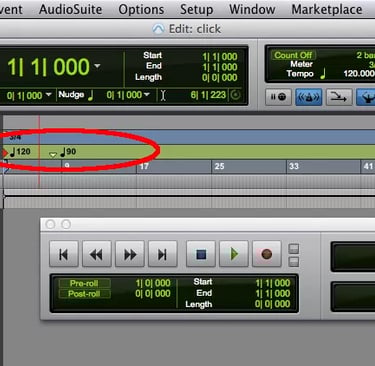Click bar 17 on the timeline ruler
The image size is (375, 366).
click(x=144, y=166)
